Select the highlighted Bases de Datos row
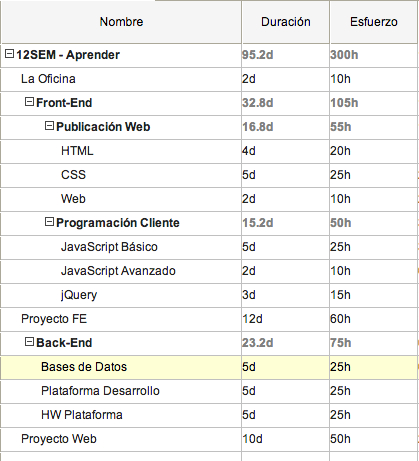 tap(209, 367)
